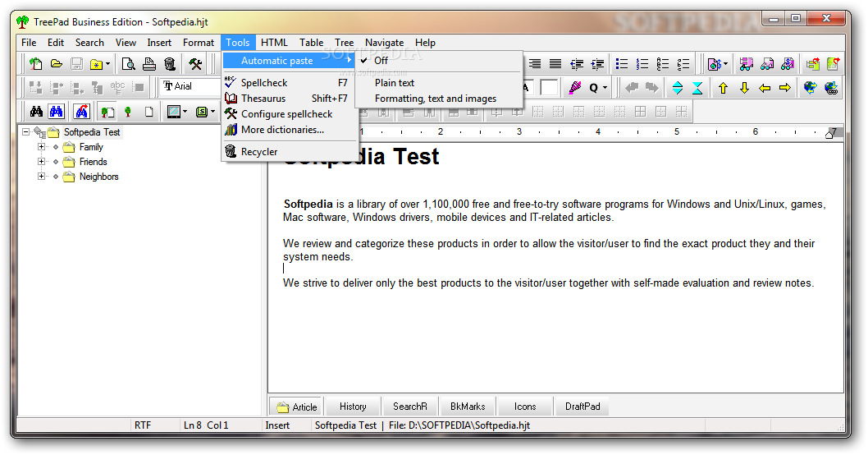
Task: Click the pink highlighter marker icon
Action: 574,88
